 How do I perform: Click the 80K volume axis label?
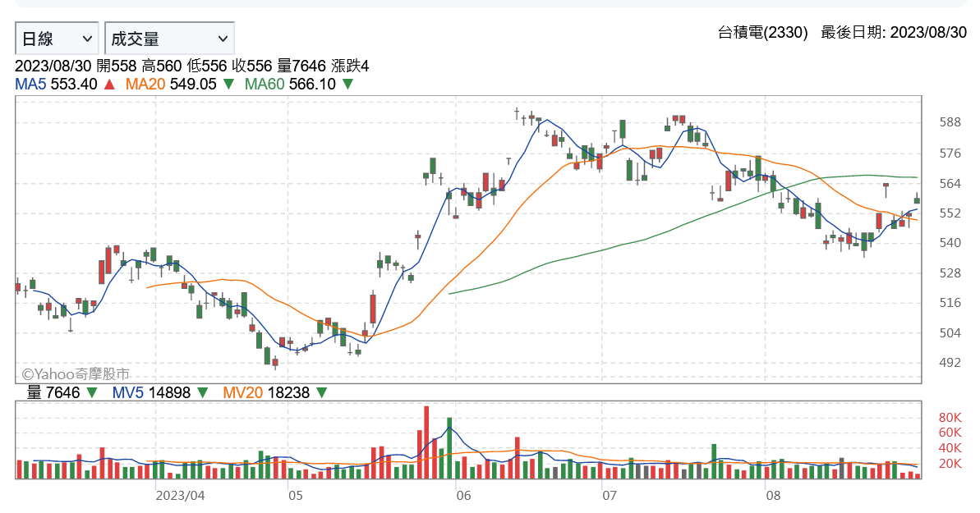coord(950,418)
